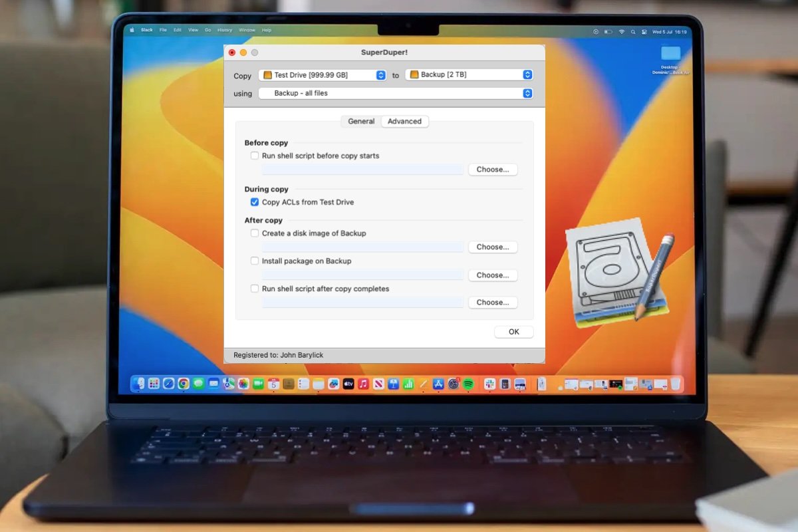Open Slack from the dock
Viewport: 798px width, 532px height.
click(x=490, y=384)
